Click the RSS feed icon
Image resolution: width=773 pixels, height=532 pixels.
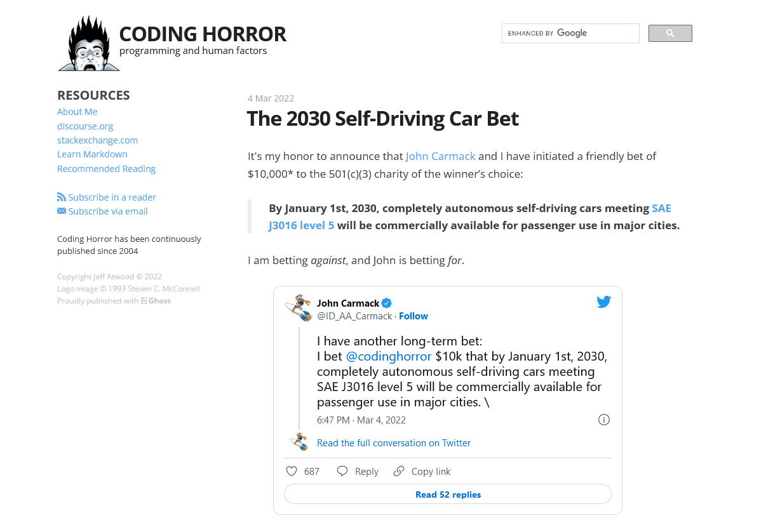tap(62, 197)
